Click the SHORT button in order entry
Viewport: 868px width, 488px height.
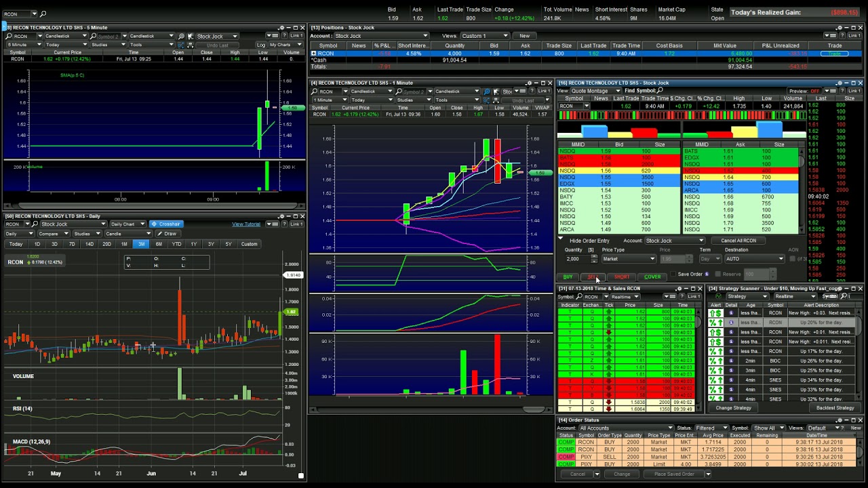[x=621, y=277]
